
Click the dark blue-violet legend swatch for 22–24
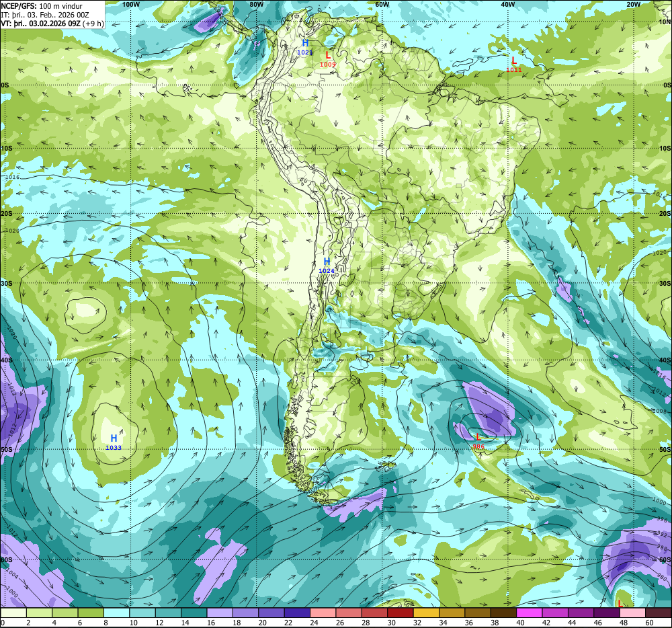point(297,613)
